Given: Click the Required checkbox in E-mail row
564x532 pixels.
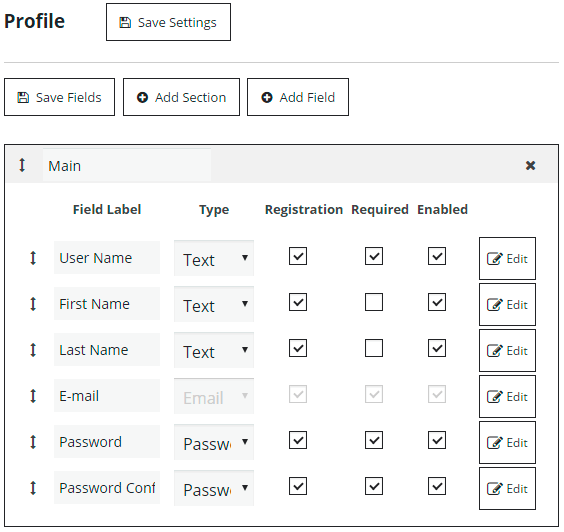Looking at the screenshot, I should pos(374,394).
